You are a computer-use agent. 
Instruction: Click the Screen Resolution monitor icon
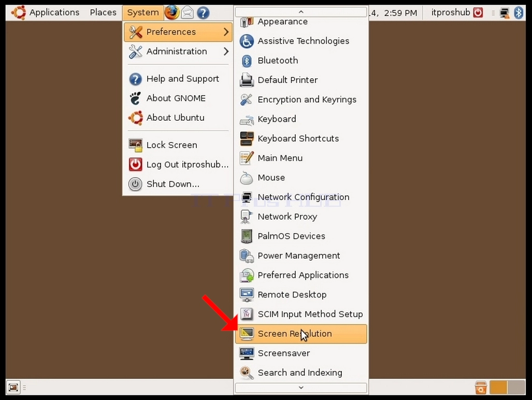[x=247, y=334]
